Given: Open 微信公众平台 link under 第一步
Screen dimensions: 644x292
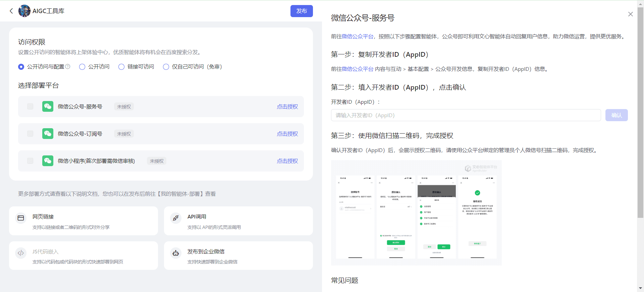Looking at the screenshot, I should point(358,69).
